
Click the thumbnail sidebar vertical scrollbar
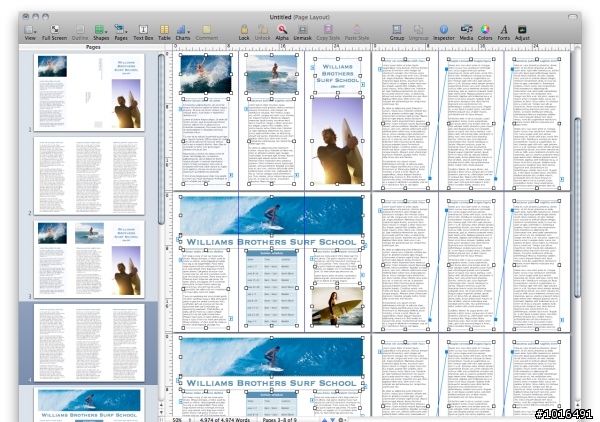[x=161, y=140]
